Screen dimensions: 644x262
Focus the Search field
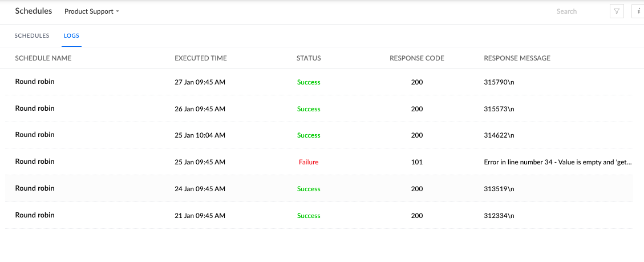click(x=576, y=11)
